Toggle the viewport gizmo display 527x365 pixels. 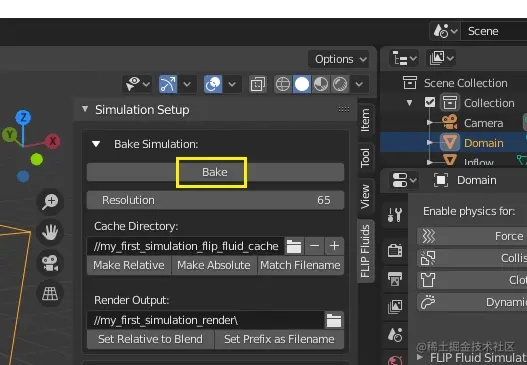pos(167,84)
